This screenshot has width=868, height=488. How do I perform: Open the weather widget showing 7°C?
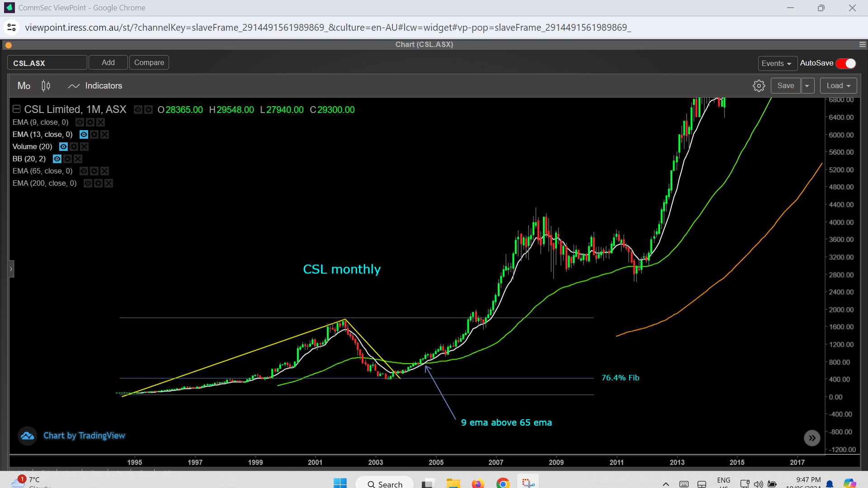point(30,482)
